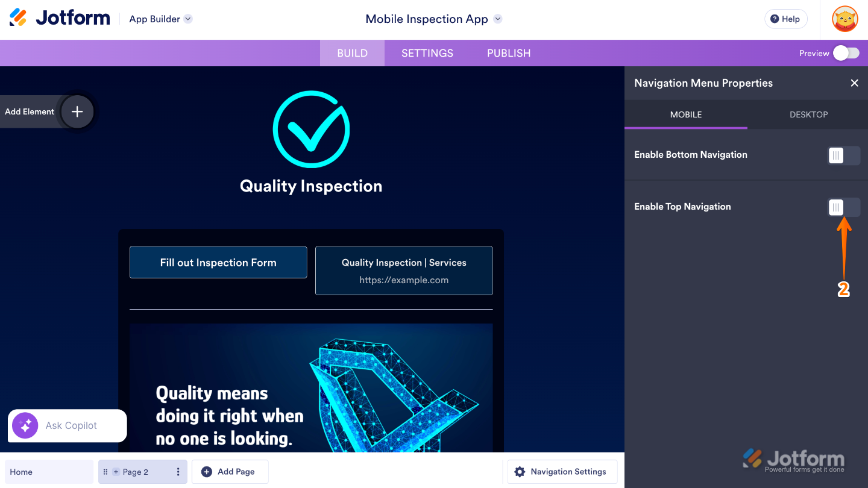Open Page 2 three-dot options menu

tap(178, 472)
